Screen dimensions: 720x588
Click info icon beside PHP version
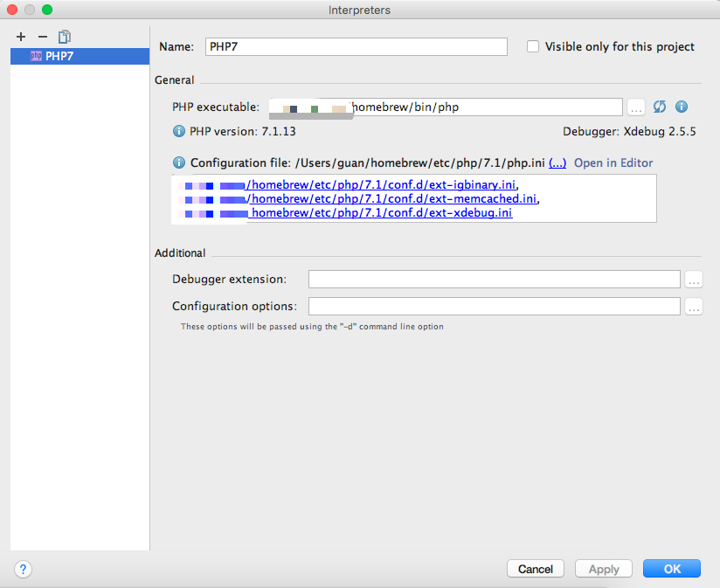coord(178,131)
